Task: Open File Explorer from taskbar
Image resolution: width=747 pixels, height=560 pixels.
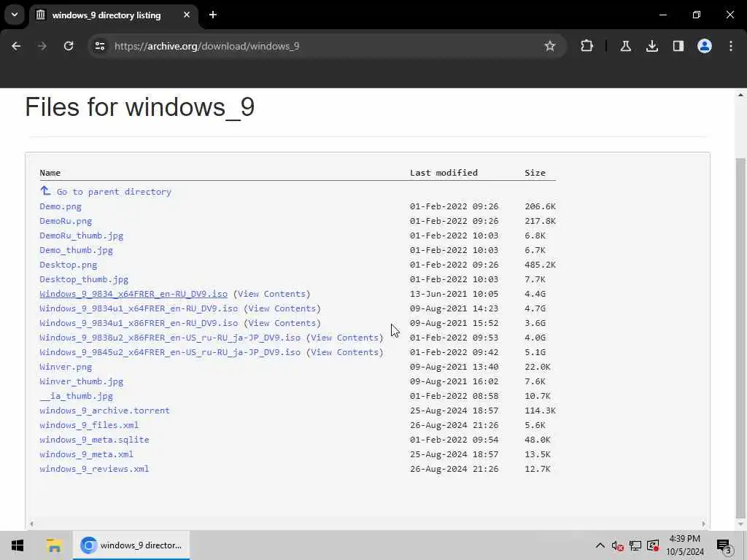Action: point(54,545)
